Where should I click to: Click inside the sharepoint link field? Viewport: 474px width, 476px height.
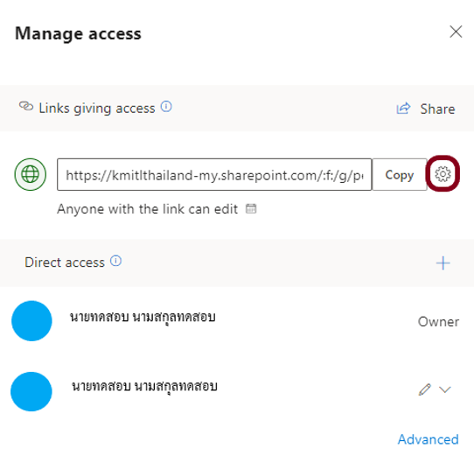click(214, 174)
